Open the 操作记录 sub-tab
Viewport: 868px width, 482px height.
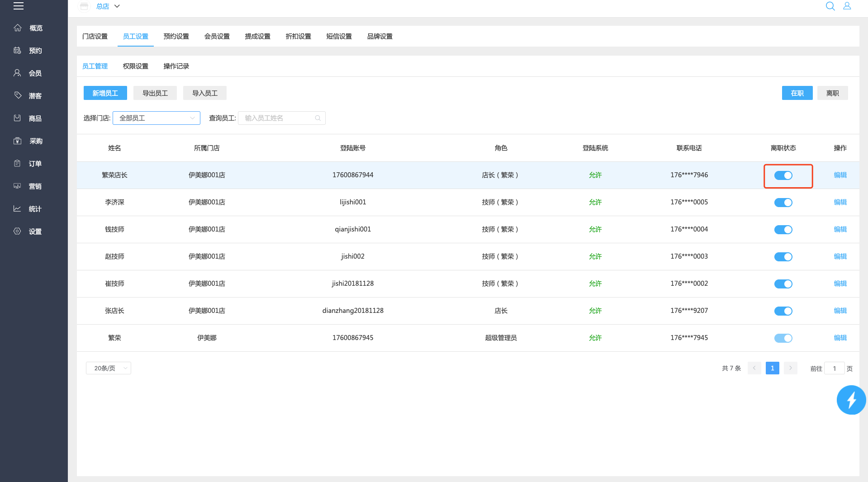click(176, 66)
